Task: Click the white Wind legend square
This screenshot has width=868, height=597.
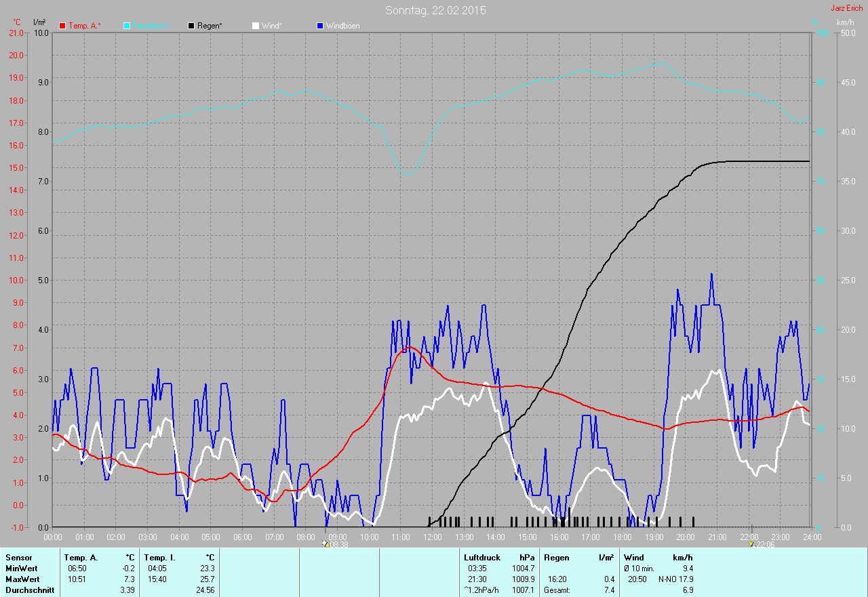Action: [x=256, y=26]
